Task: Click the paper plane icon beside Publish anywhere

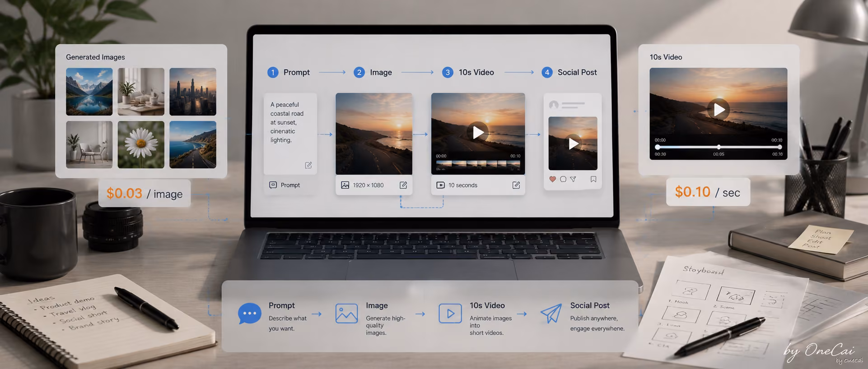Action: pos(551,313)
